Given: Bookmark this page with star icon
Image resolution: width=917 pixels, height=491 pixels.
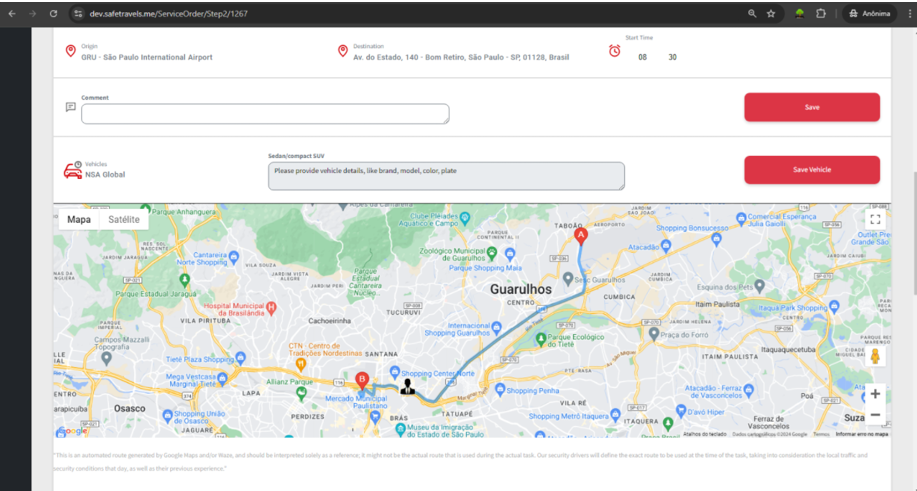Looking at the screenshot, I should click(x=771, y=14).
